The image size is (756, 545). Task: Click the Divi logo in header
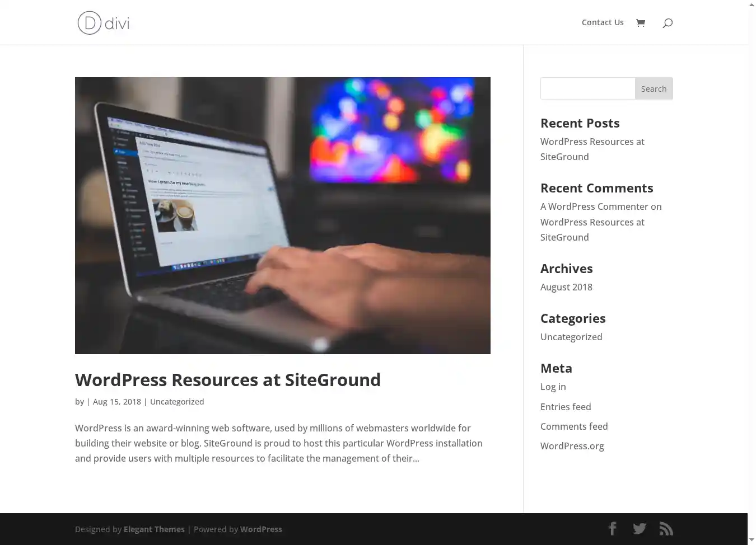[x=104, y=23]
